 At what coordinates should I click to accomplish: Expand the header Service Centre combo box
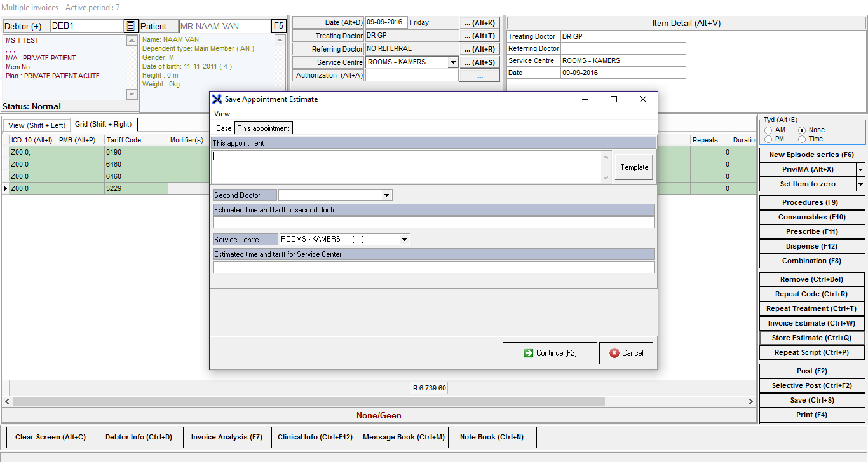tap(452, 62)
